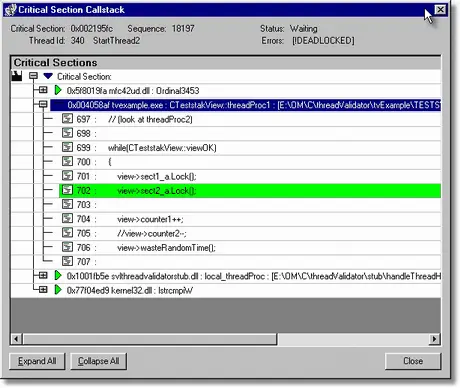This screenshot has height=388, width=460.
Task: Click the source line icon for line 707
Action: point(67,261)
